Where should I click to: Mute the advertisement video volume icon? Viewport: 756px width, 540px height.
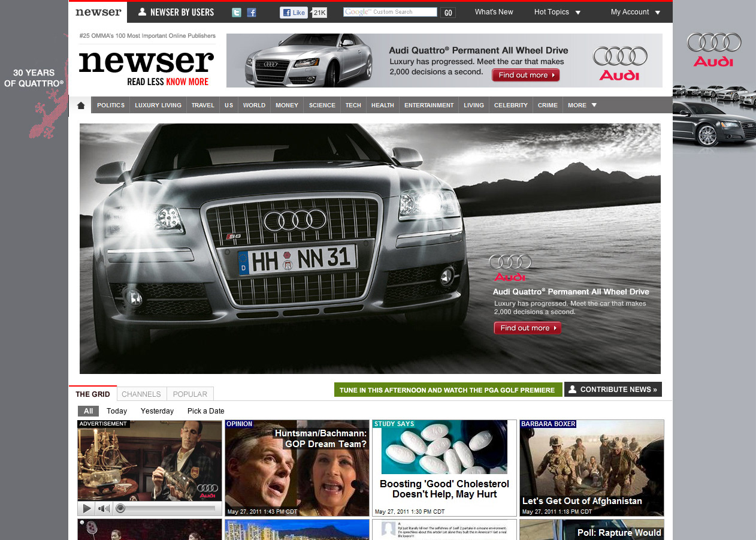[x=104, y=508]
